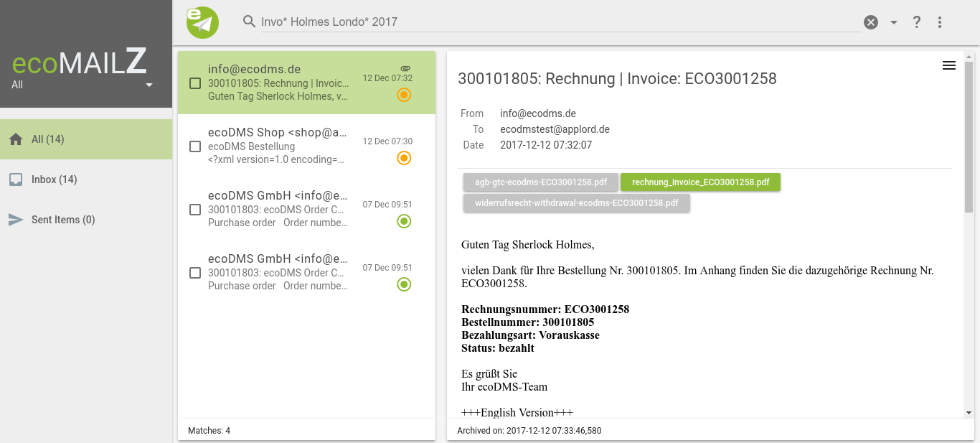This screenshot has height=443, width=980.
Task: Click the email subject heading Invoice: ECO3001258
Action: (702, 79)
